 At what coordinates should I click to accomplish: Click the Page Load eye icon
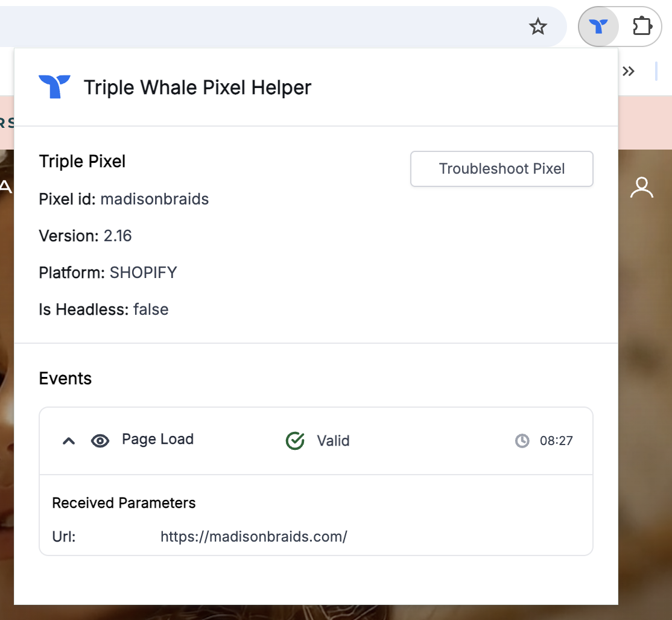(x=100, y=440)
